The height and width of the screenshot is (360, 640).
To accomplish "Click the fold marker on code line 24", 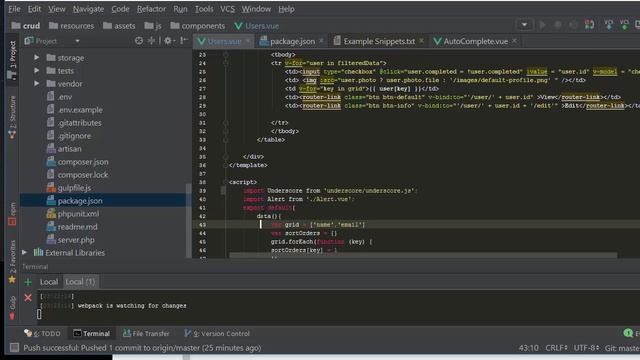I will click(226, 63).
